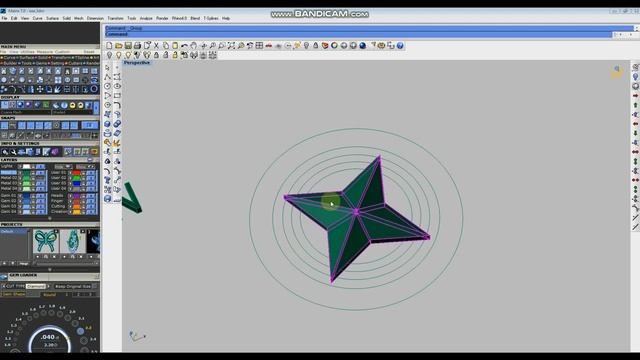This screenshot has width=640, height=360.
Task: Open the Solid tab in Main Menu
Action: 42,58
